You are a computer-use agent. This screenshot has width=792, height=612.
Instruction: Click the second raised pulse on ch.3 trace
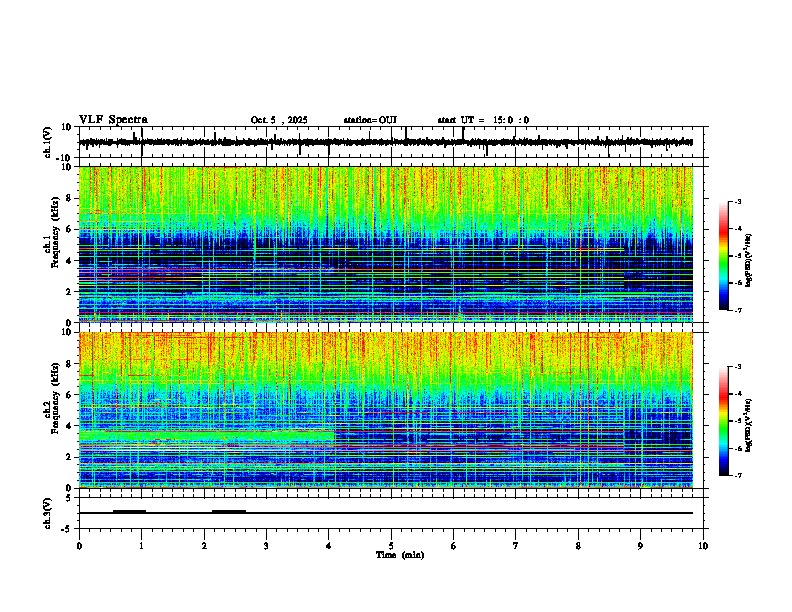pos(229,511)
